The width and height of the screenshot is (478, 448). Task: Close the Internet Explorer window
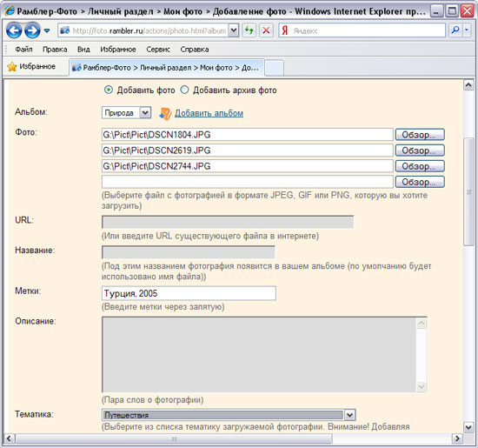468,11
